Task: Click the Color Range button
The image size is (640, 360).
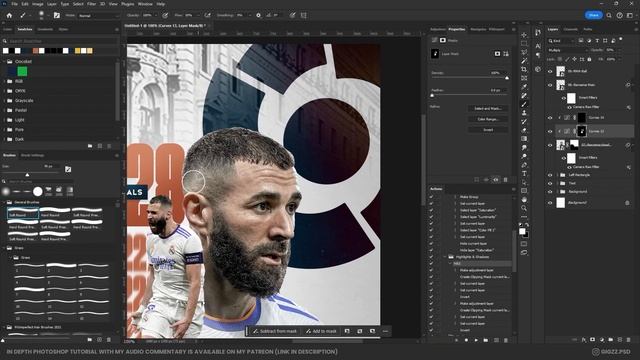Action: (x=488, y=119)
